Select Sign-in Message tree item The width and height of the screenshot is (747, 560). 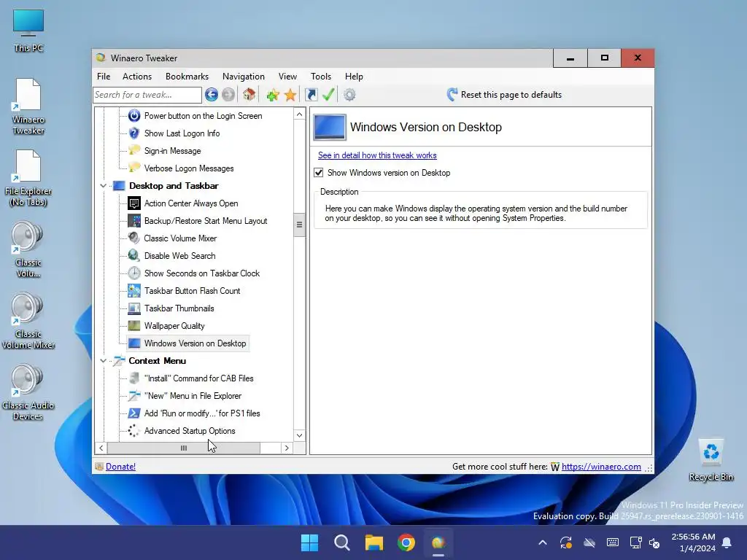click(x=172, y=151)
